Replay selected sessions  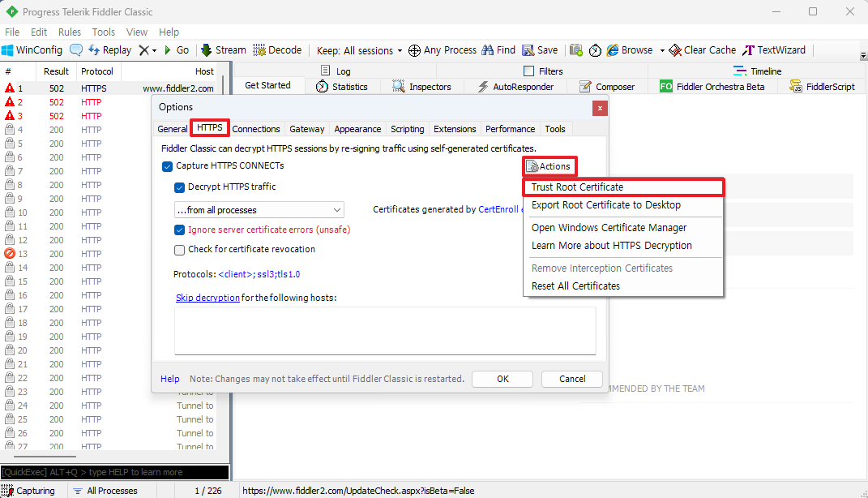point(109,49)
